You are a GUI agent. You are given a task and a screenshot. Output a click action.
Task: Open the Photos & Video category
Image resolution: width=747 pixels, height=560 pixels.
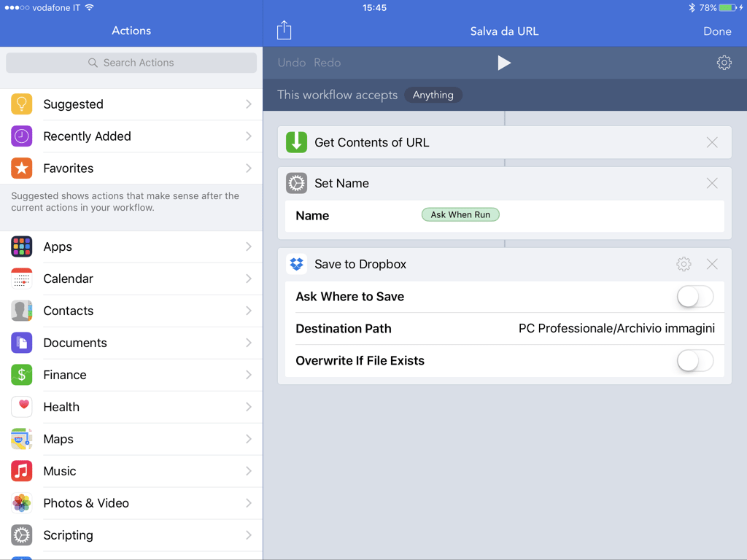coord(131,503)
